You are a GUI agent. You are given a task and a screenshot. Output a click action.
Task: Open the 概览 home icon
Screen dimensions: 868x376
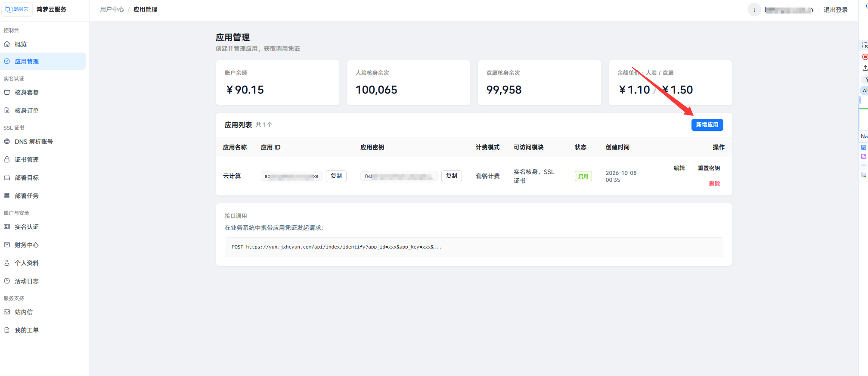click(7, 44)
